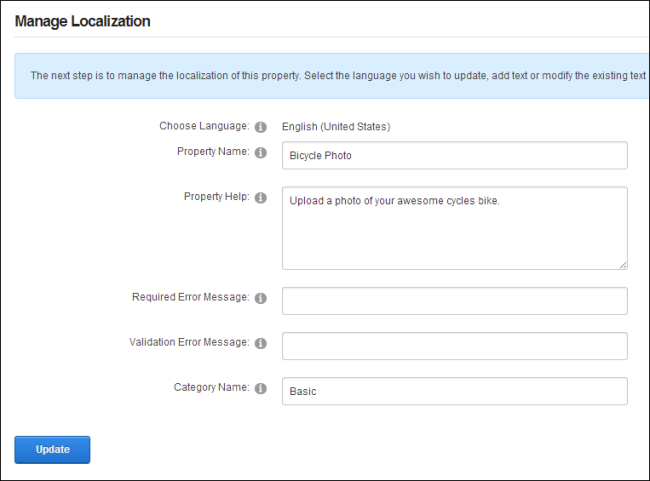Click the info icon beside Choose Language
The width and height of the screenshot is (650, 481).
[x=260, y=127]
